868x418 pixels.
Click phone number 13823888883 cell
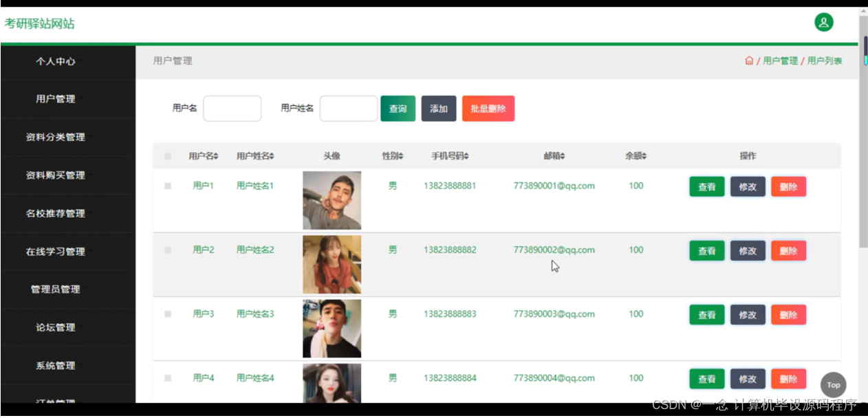pyautogui.click(x=450, y=313)
